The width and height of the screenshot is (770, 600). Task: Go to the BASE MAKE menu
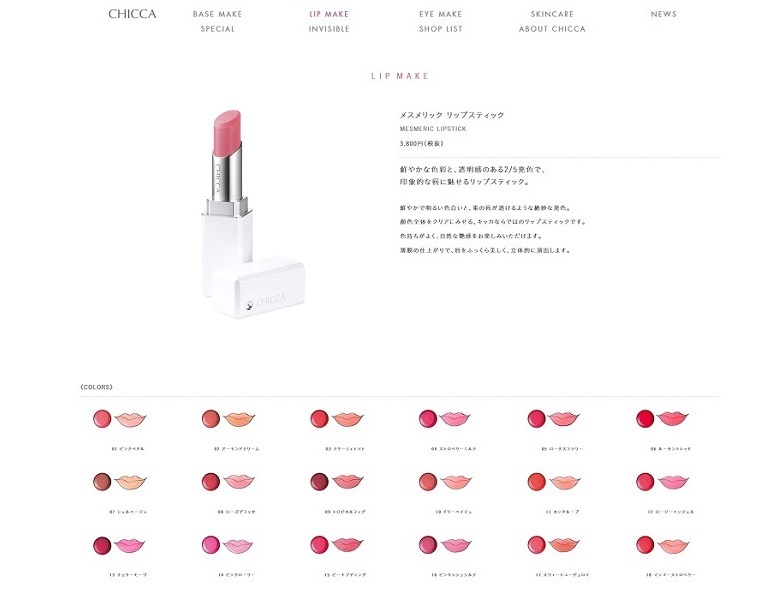click(218, 14)
